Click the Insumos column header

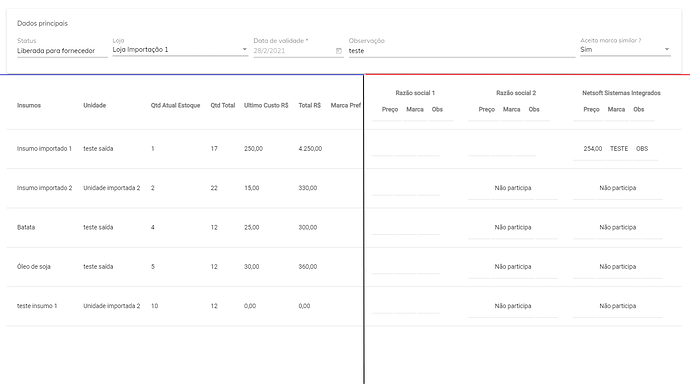(29, 106)
